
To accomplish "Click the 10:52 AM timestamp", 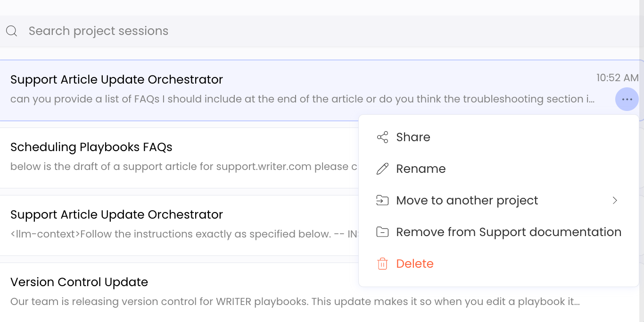I will point(617,78).
